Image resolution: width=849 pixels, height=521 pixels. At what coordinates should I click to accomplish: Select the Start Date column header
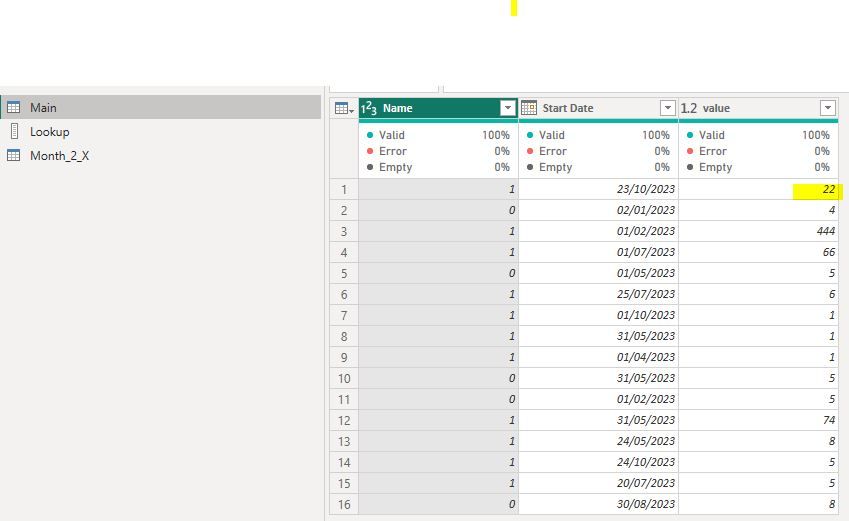pos(598,108)
